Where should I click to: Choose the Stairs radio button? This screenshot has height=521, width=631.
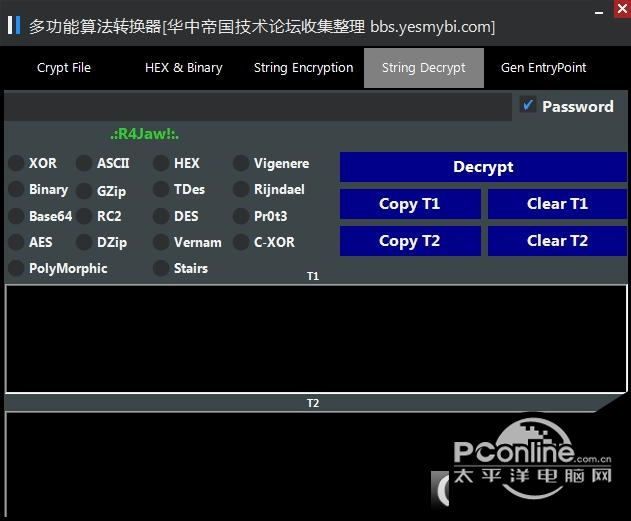(161, 268)
